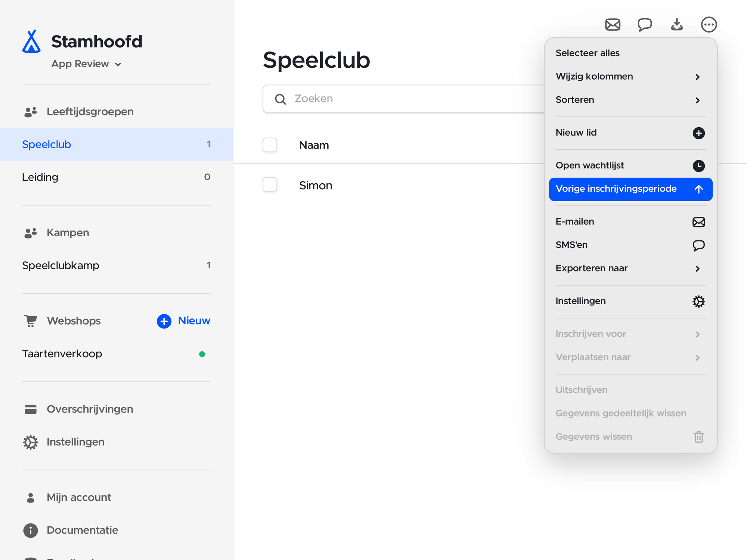The width and height of the screenshot is (747, 560).
Task: Choose Selecteer alles in the menu
Action: [x=630, y=53]
